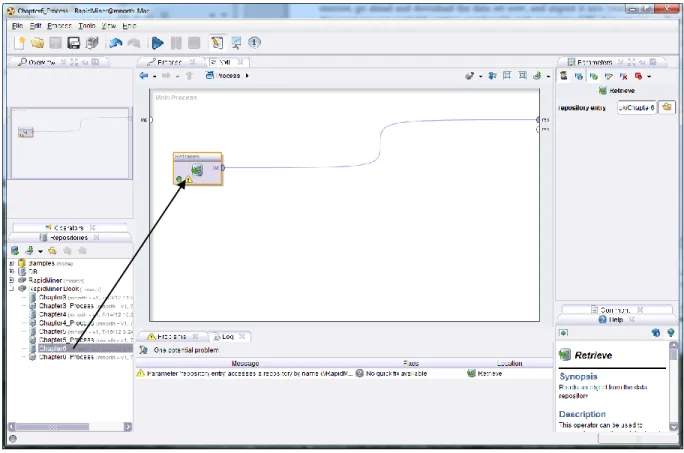The image size is (684, 453).
Task: Click the Repositories panel horizontal scrollbar
Action: (70, 426)
